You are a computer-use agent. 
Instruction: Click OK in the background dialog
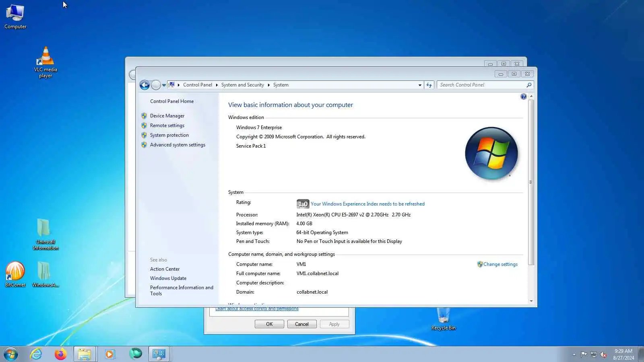point(269,324)
